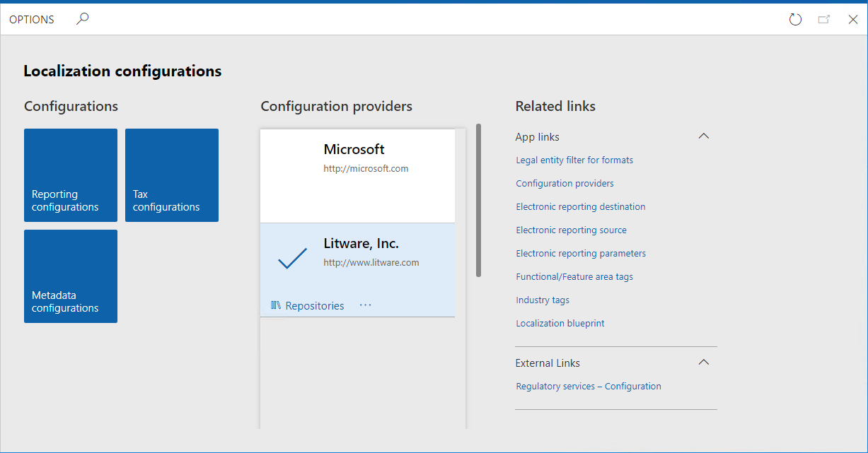Open the Configuration providers link
868x453 pixels.
point(565,184)
